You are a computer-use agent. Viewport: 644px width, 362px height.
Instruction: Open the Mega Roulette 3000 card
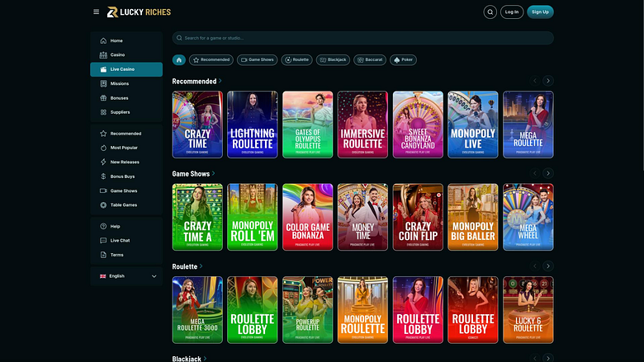coord(197,310)
